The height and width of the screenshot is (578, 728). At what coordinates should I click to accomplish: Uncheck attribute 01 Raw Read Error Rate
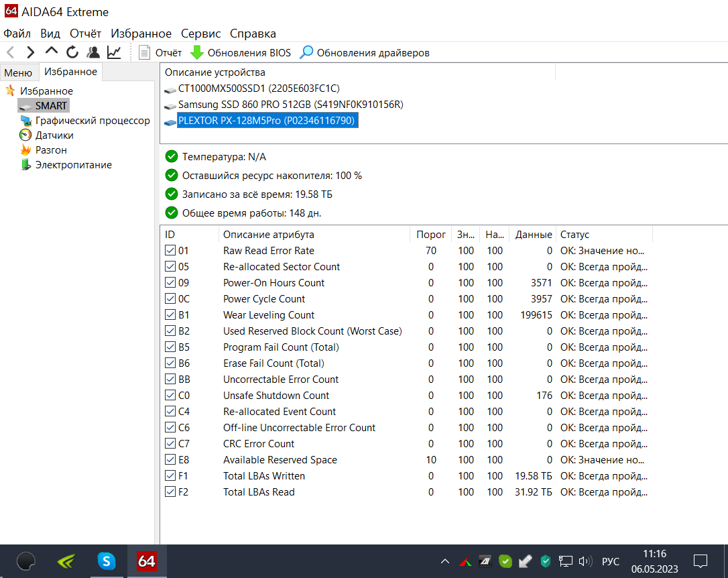(170, 250)
